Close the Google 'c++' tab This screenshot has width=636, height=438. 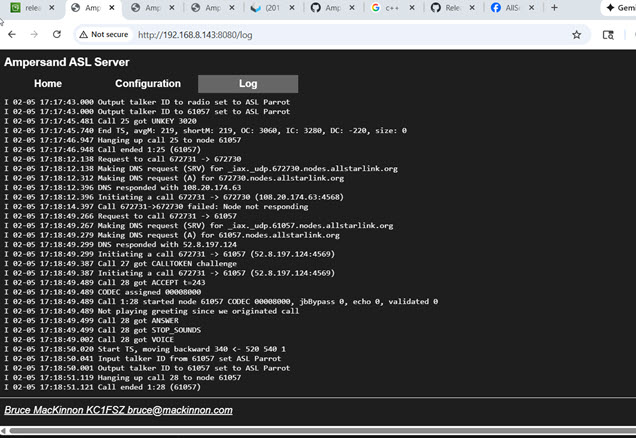coord(412,8)
